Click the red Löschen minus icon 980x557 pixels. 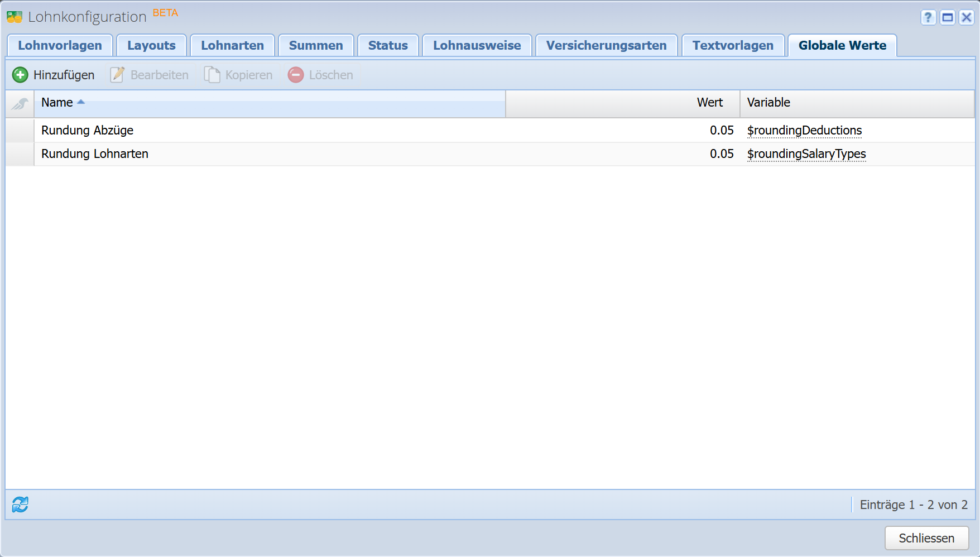click(296, 75)
